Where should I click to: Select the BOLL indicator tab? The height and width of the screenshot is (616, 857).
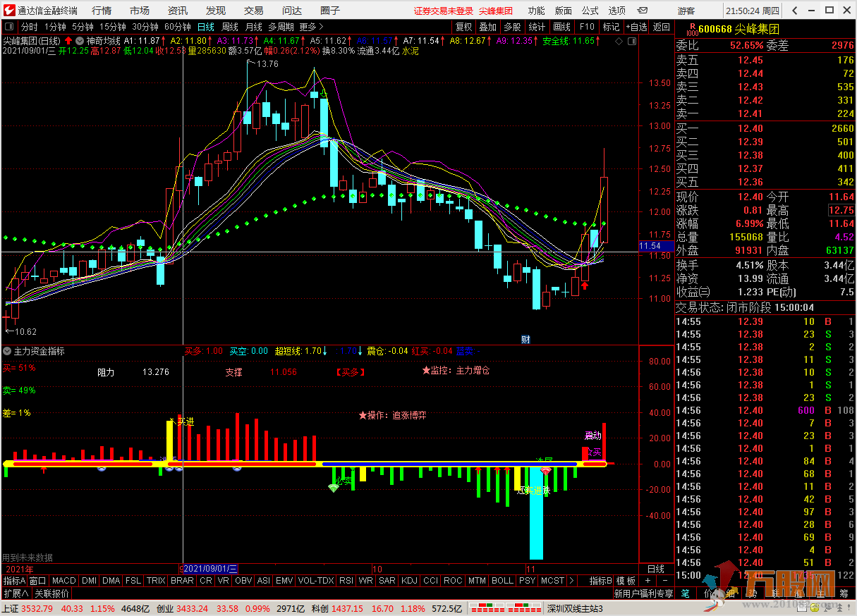pos(502,581)
